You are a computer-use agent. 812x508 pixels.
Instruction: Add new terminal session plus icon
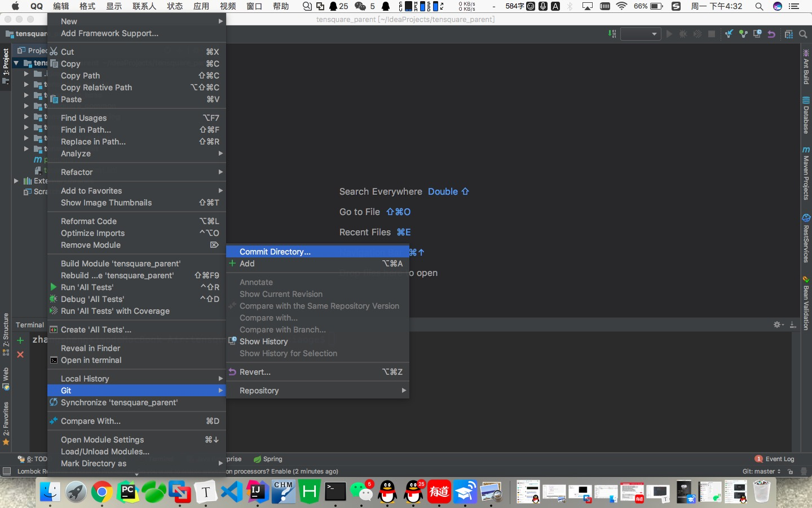coord(20,340)
